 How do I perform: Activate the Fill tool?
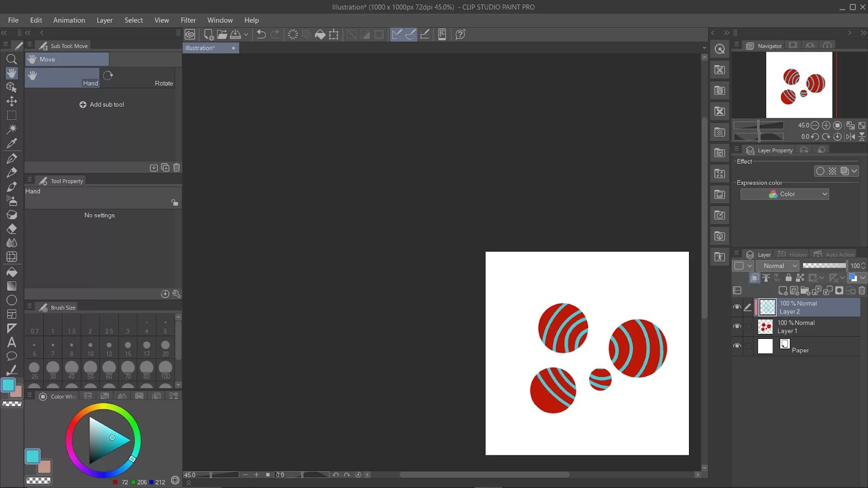[11, 271]
